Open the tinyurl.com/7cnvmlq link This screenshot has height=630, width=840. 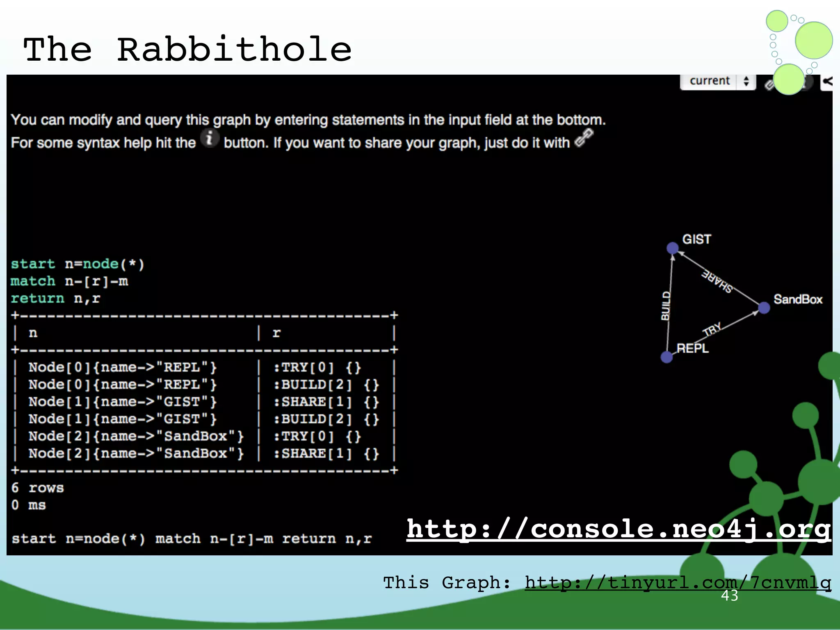(x=678, y=582)
